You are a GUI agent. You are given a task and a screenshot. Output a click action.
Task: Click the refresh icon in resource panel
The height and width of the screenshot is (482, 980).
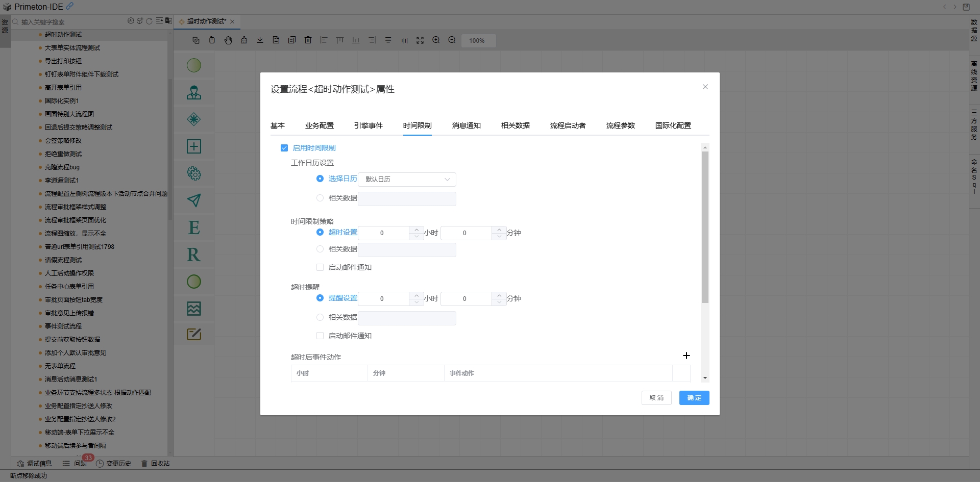(149, 21)
